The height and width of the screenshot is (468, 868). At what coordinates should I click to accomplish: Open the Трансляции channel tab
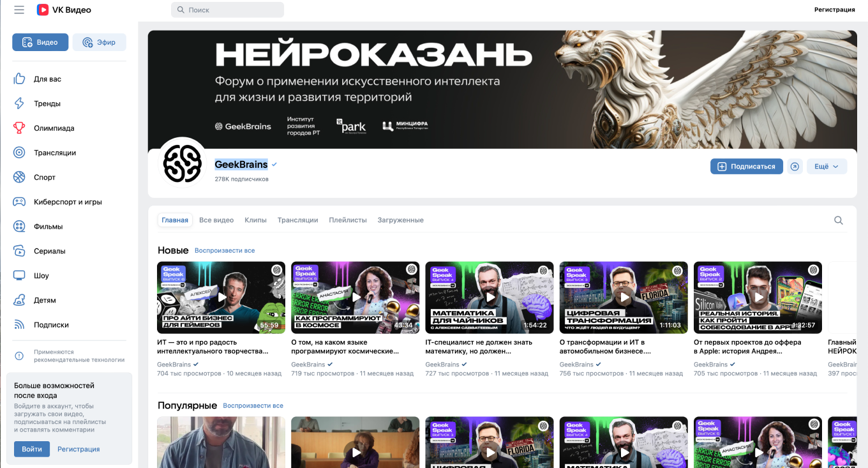[297, 220]
